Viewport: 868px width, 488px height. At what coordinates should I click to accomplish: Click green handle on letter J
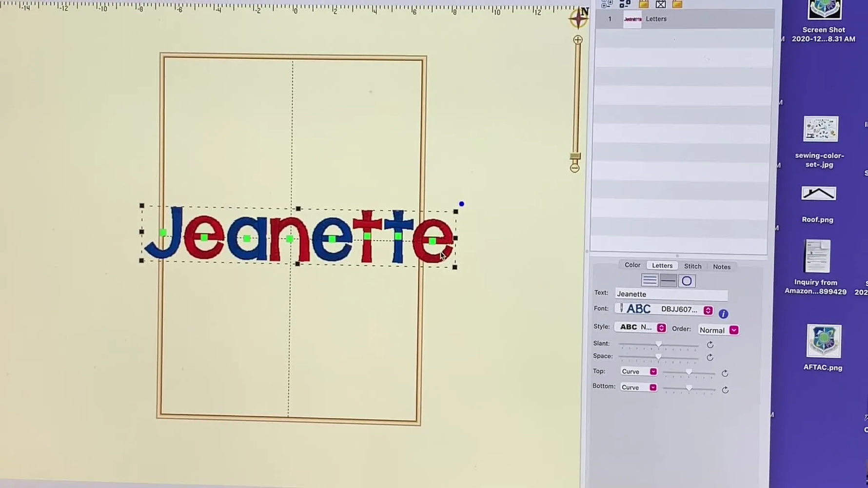tap(163, 233)
